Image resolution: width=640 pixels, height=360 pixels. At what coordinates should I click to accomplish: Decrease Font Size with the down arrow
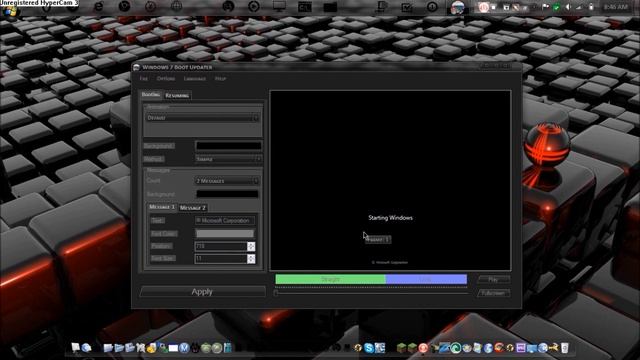click(251, 261)
